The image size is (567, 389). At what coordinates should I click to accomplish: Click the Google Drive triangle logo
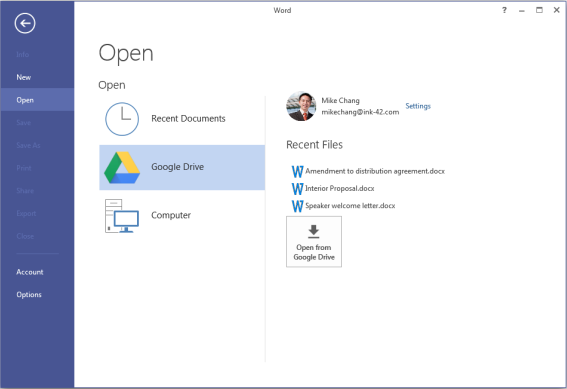(122, 167)
